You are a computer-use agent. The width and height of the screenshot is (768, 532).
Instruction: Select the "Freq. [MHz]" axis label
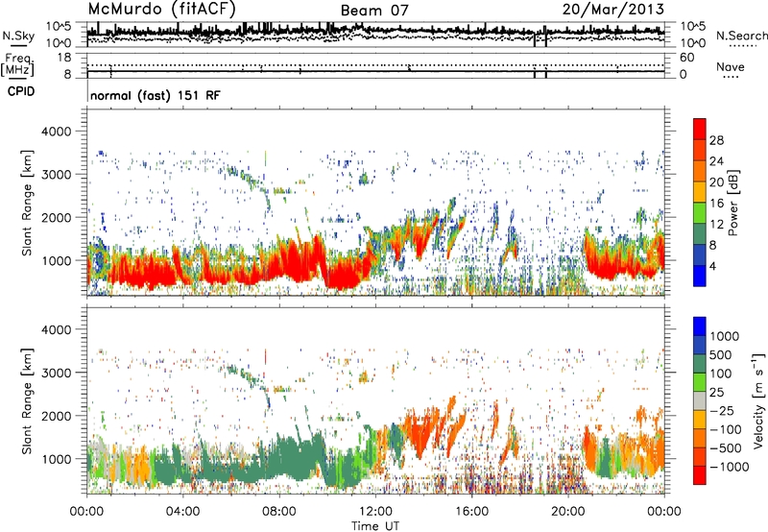point(17,64)
